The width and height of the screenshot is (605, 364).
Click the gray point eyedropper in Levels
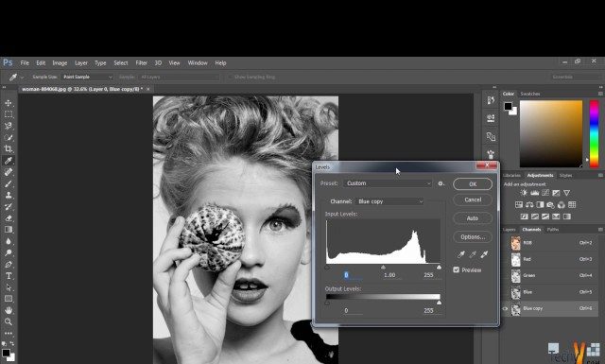tap(473, 254)
